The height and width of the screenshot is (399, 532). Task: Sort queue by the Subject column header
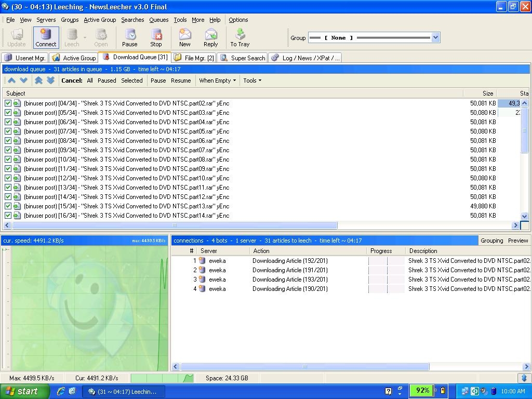pos(233,94)
